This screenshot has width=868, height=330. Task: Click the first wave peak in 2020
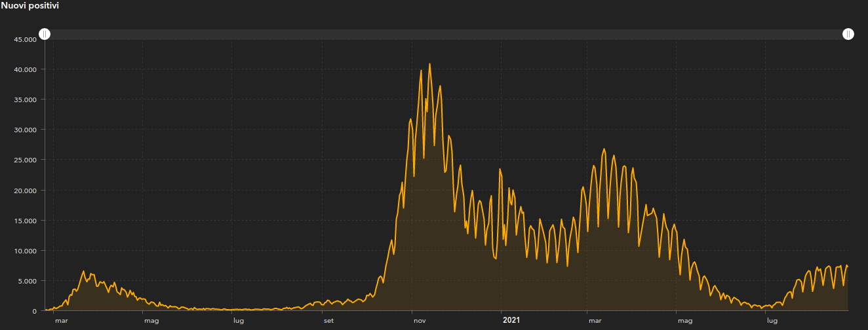83,271
